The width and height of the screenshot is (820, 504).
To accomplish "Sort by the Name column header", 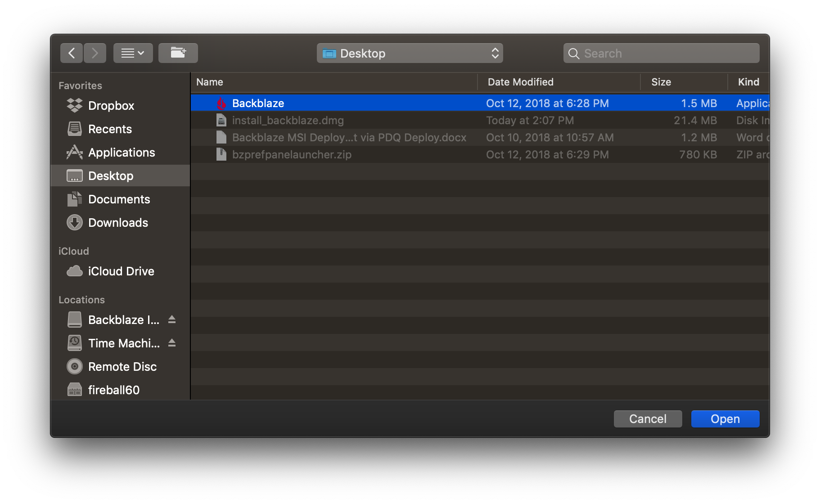I will tap(334, 82).
